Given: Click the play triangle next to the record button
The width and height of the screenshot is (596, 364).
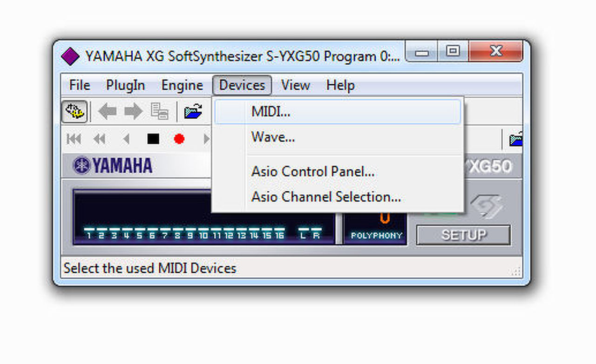Looking at the screenshot, I should coord(207,139).
